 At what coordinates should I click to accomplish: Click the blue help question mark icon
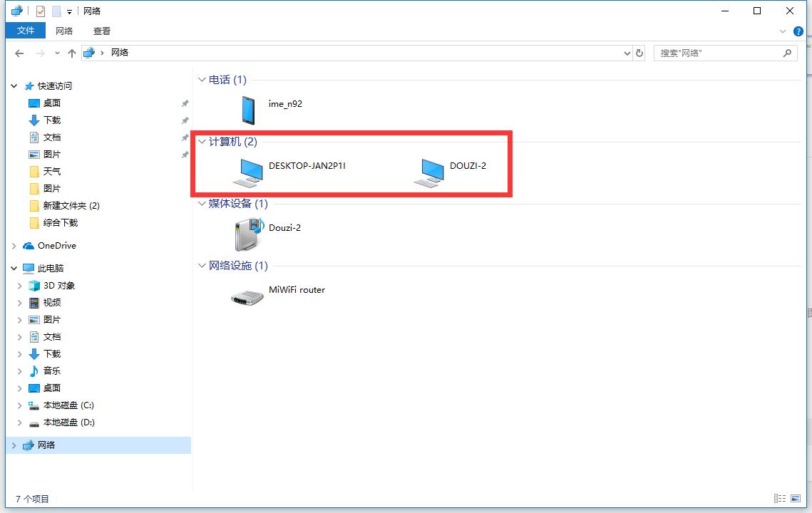click(x=798, y=31)
